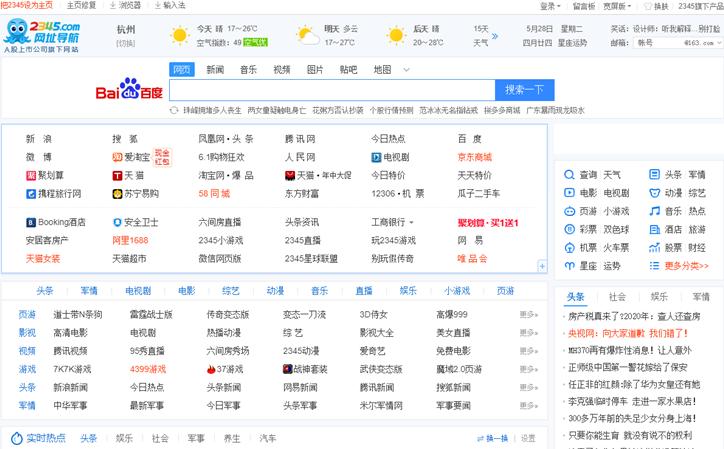Click the 股票 chart icon in sidebar
Viewport: 724px width, 449px height.
654,248
